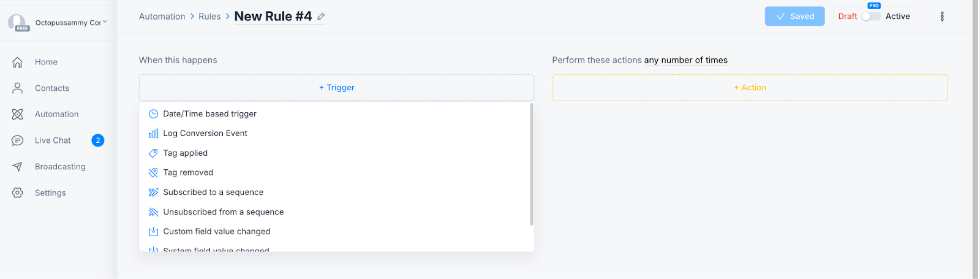980x279 pixels.
Task: Click the Contacts person icon
Action: coord(18,88)
